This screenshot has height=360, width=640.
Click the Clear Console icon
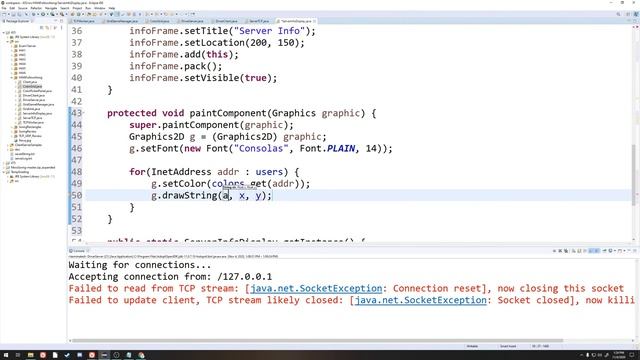pyautogui.click(x=573, y=251)
